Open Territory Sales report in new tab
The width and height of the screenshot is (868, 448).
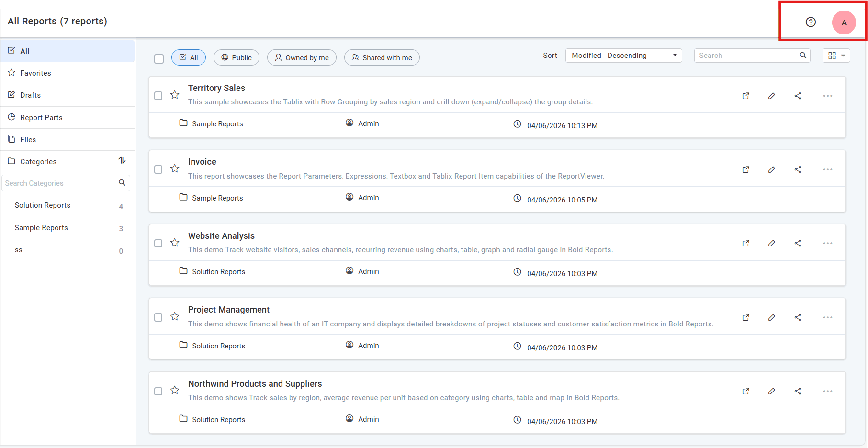pos(746,96)
